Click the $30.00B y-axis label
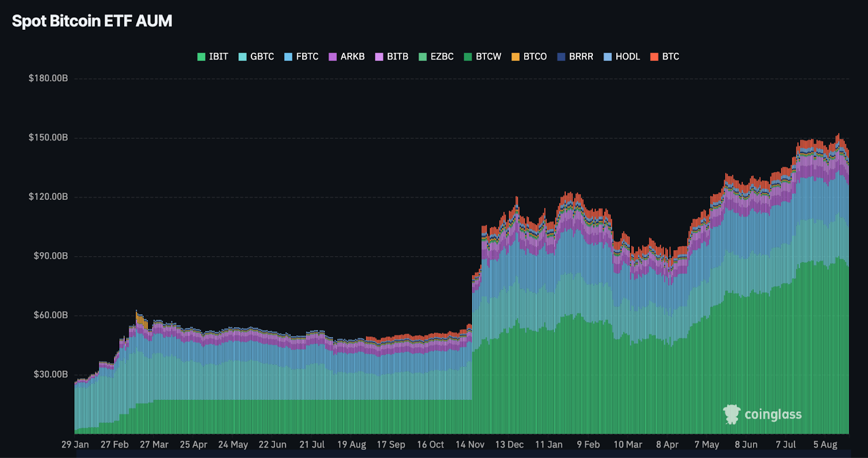This screenshot has height=458, width=868. tap(50, 374)
